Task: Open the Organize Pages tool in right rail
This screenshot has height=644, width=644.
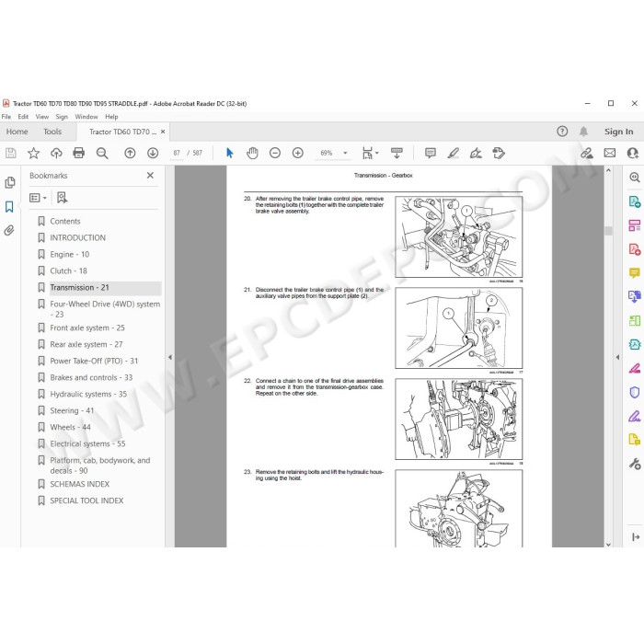Action: pyautogui.click(x=635, y=225)
